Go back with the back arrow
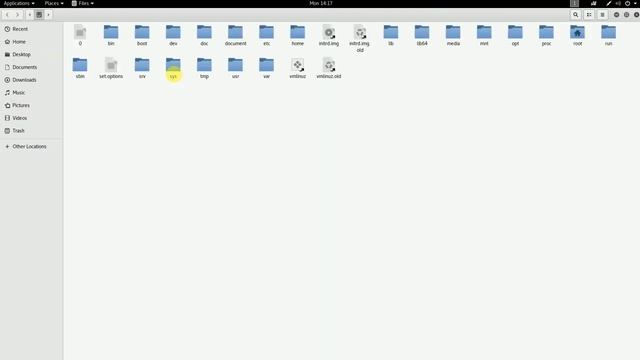 [7, 15]
